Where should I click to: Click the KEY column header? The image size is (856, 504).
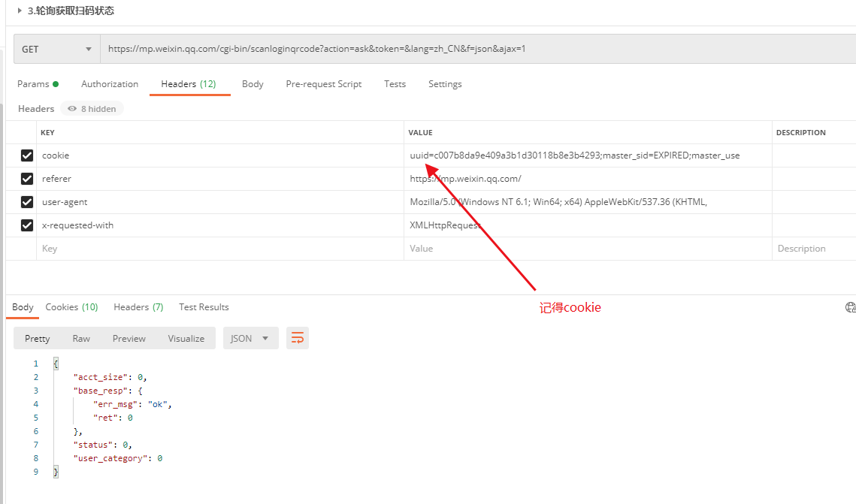click(47, 132)
